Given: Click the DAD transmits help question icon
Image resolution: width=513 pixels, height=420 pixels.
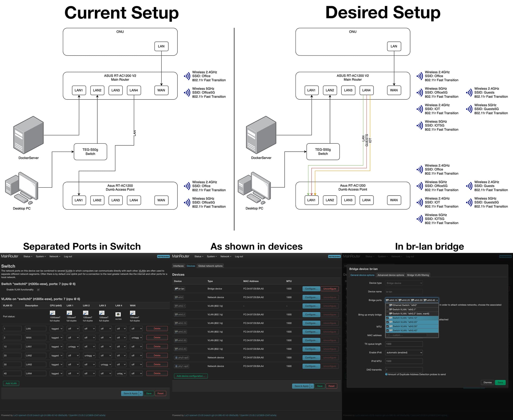Looking at the screenshot, I should point(386,374).
